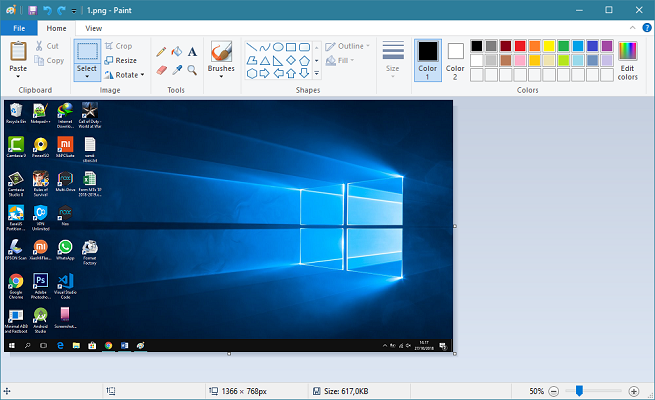Choose the Left arrow shape
Viewport: 655px width, 400px height.
coord(278,74)
